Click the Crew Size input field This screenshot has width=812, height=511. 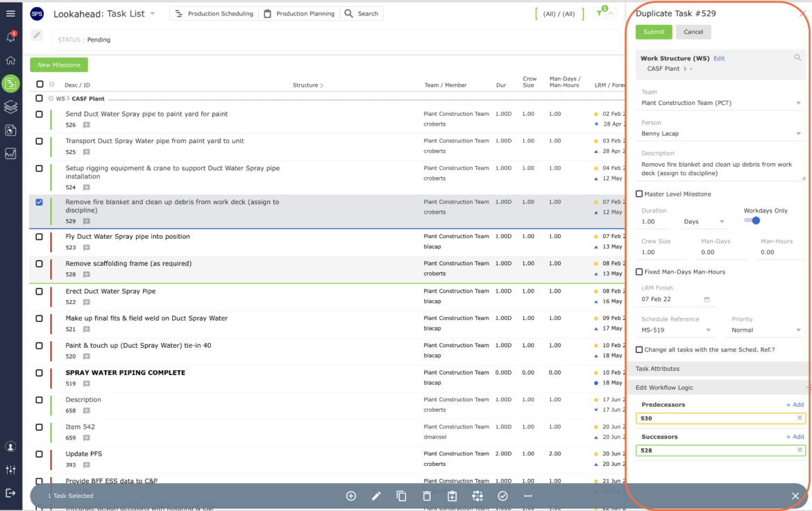[663, 253]
